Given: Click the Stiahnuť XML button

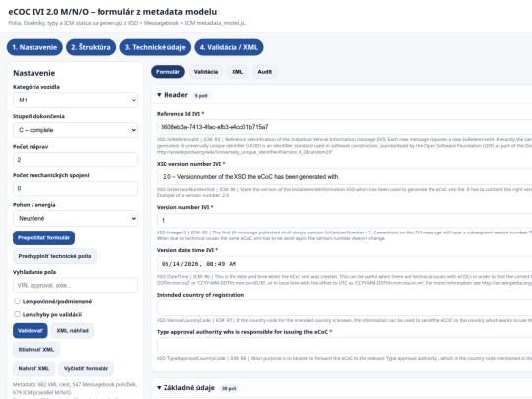Looking at the screenshot, I should click(36, 350).
